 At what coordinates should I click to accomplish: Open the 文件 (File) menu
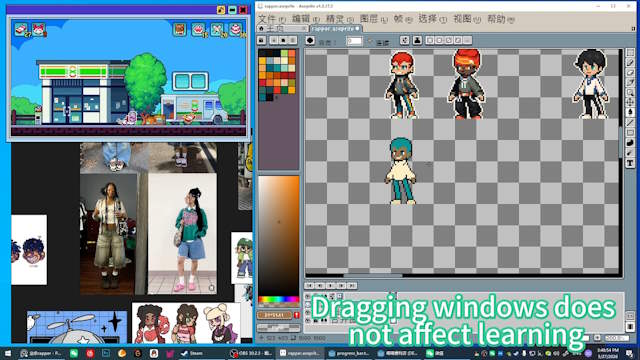[272, 19]
